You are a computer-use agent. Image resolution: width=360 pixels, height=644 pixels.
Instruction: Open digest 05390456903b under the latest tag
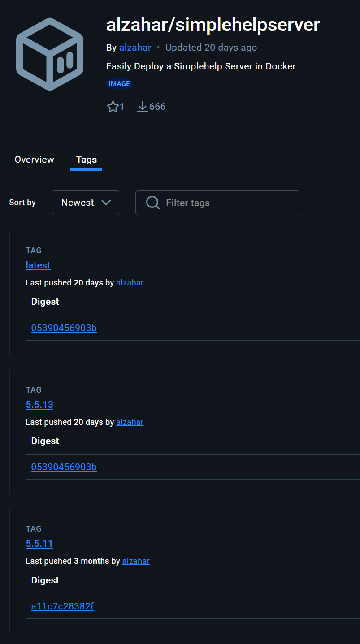point(64,328)
